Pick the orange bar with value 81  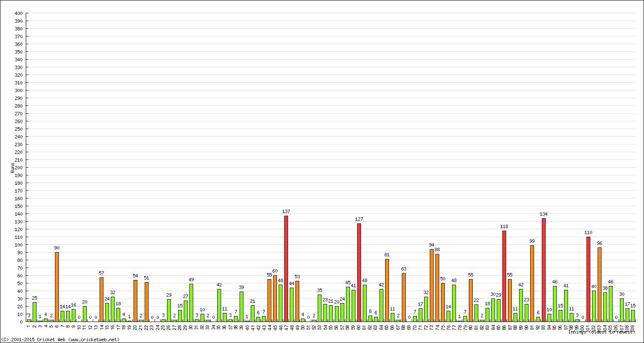coord(387,290)
